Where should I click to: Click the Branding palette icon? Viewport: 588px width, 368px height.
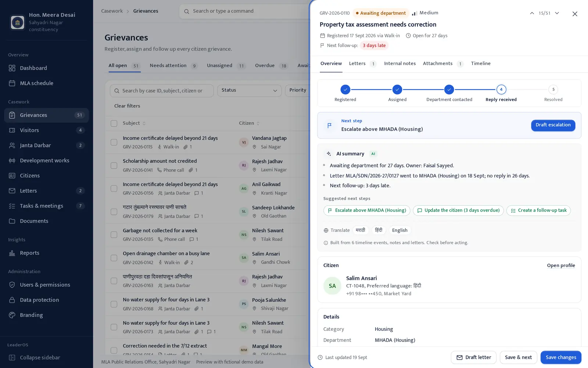[x=12, y=315]
